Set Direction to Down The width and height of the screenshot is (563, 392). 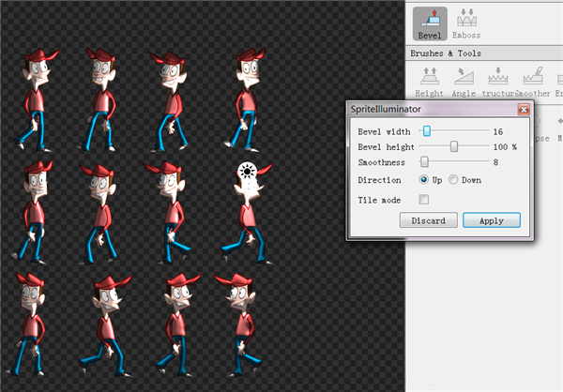click(453, 180)
